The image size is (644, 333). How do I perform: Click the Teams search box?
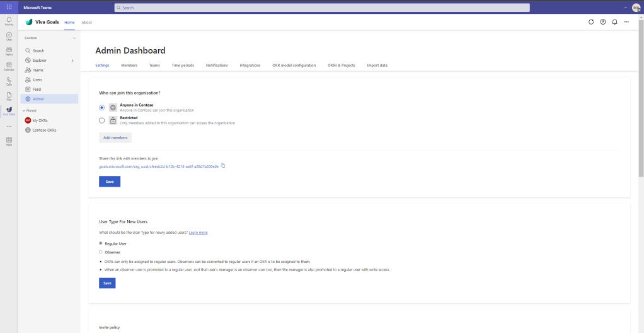(321, 8)
